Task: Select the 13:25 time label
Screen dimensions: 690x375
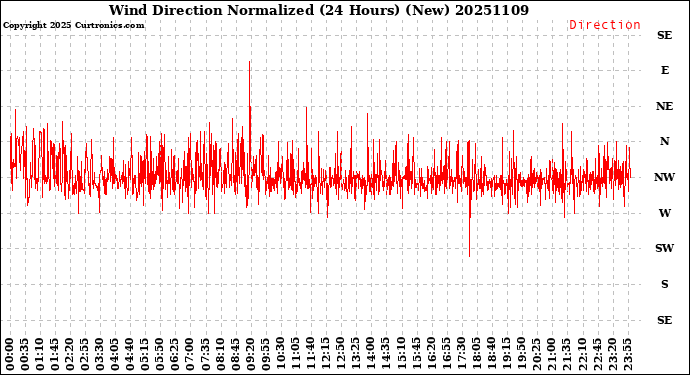Action: (x=355, y=354)
